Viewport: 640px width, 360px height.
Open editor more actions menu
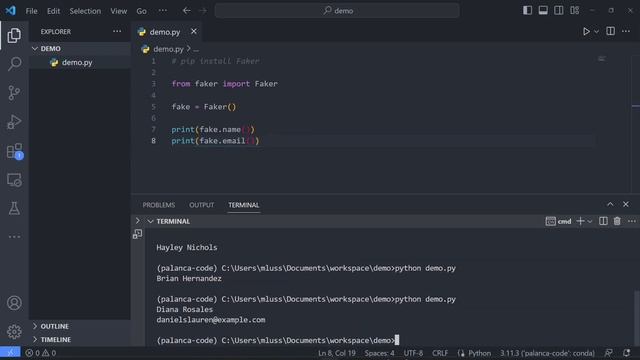(626, 31)
